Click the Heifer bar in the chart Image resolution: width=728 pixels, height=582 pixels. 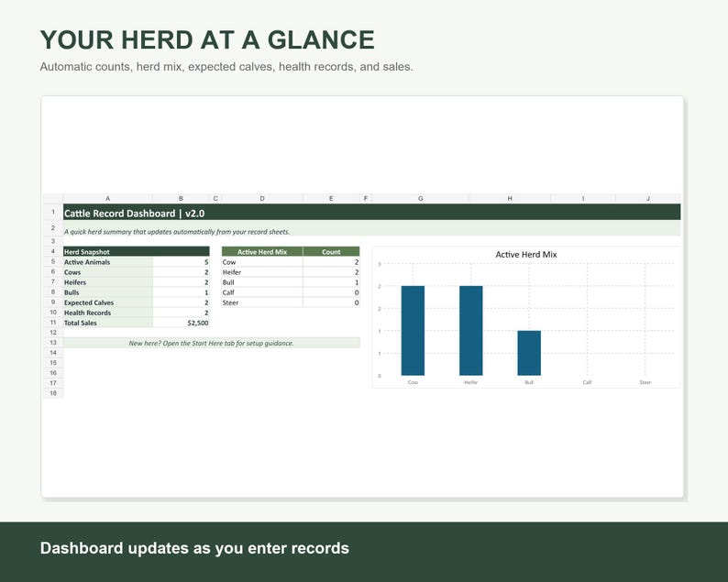pyautogui.click(x=470, y=331)
